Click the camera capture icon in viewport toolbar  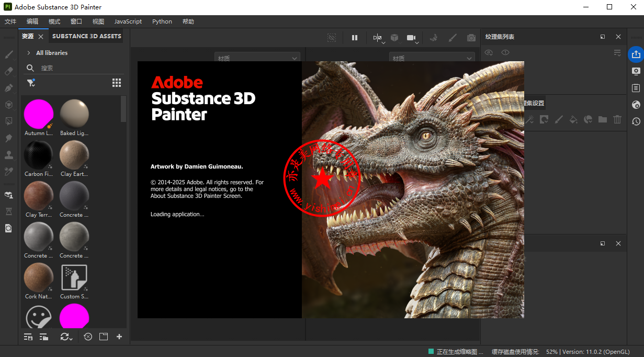click(471, 38)
